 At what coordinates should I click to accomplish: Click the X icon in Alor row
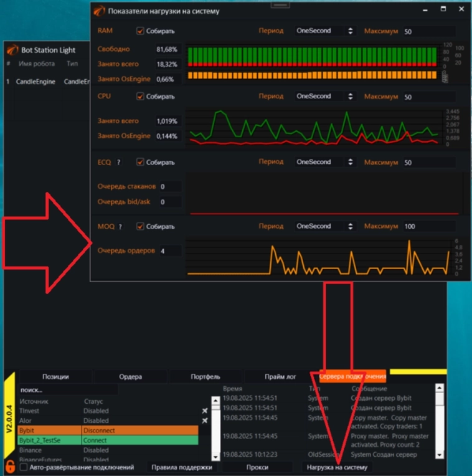point(205,421)
